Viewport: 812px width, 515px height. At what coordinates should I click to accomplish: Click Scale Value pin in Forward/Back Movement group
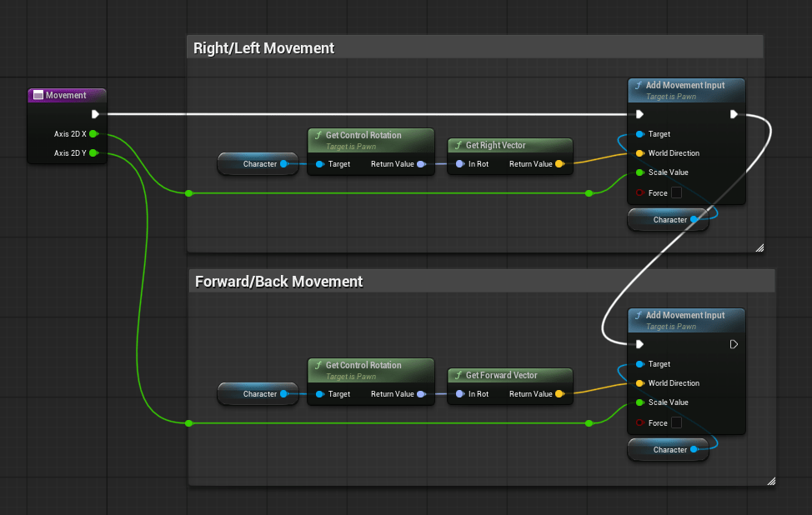pos(639,402)
